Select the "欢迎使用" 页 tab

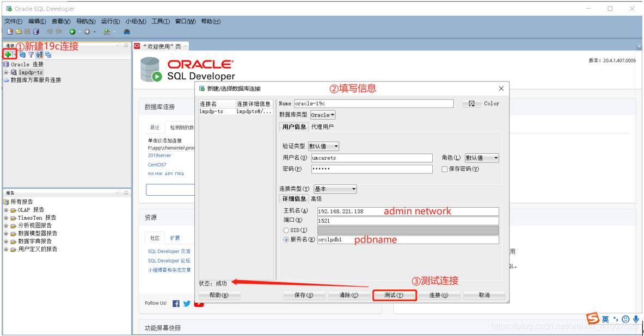click(161, 46)
